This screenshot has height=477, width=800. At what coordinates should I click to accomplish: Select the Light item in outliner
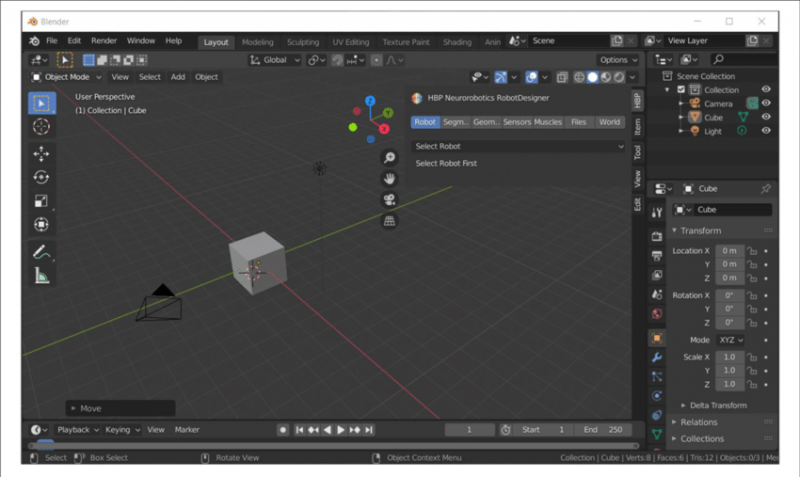point(713,131)
